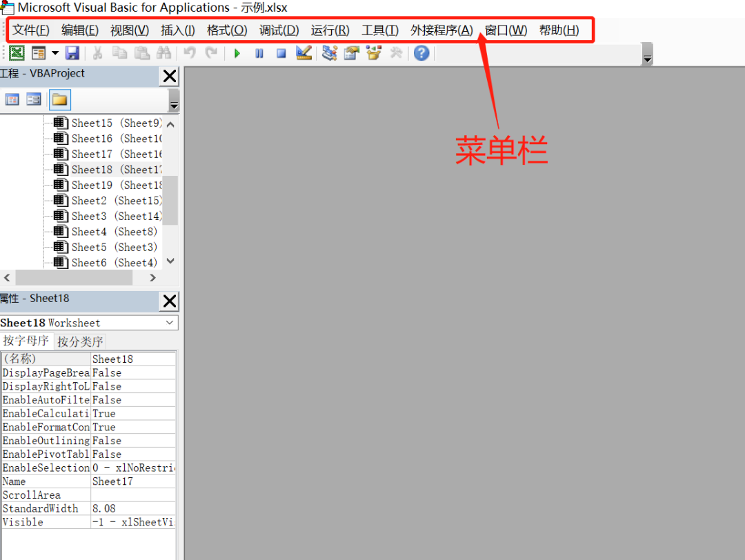
Task: Select Sheet19 in project tree
Action: pos(117,186)
